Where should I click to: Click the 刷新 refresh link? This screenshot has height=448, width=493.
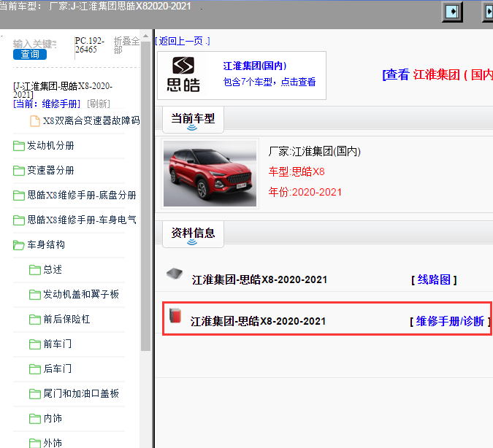click(x=99, y=104)
